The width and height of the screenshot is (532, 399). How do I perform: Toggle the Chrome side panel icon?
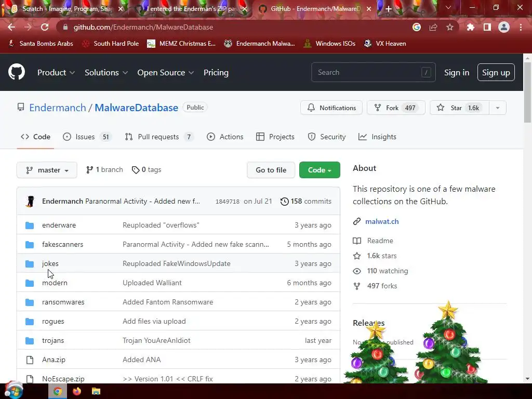[487, 27]
